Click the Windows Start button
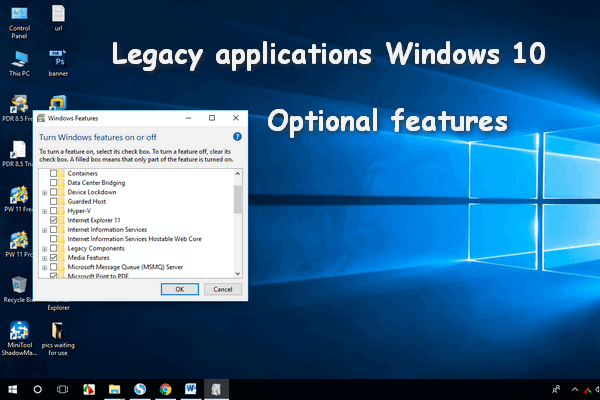 coord(12,389)
